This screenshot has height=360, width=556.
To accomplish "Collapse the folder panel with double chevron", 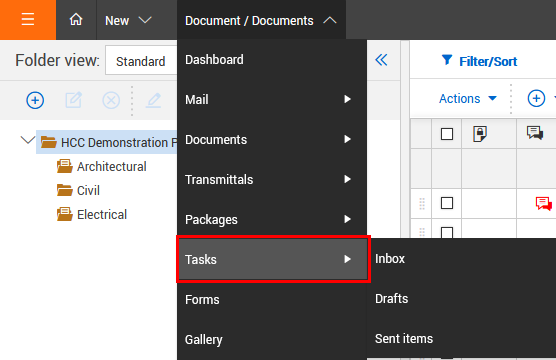I will point(381,60).
